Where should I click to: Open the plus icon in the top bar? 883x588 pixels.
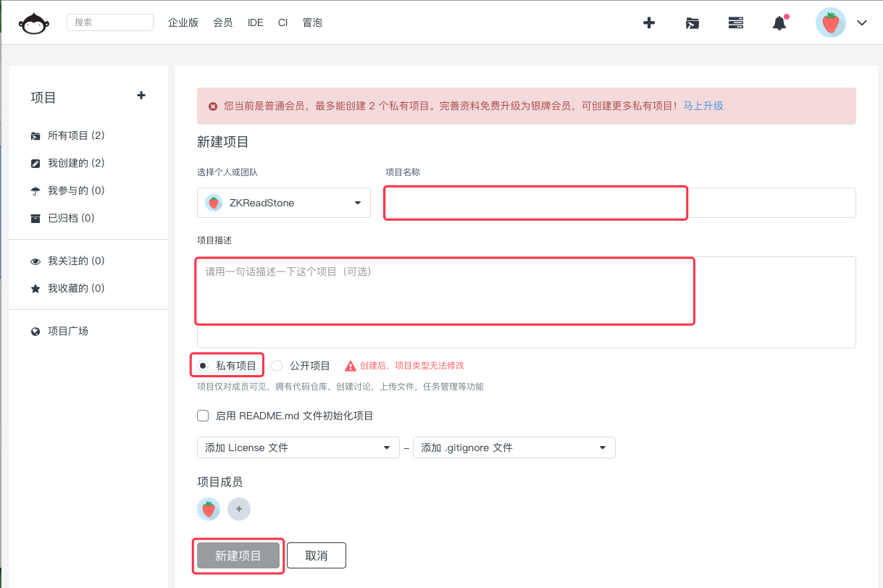tap(649, 22)
